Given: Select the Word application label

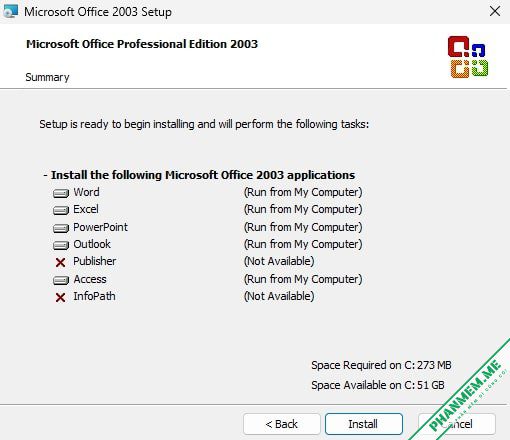Looking at the screenshot, I should tap(86, 192).
